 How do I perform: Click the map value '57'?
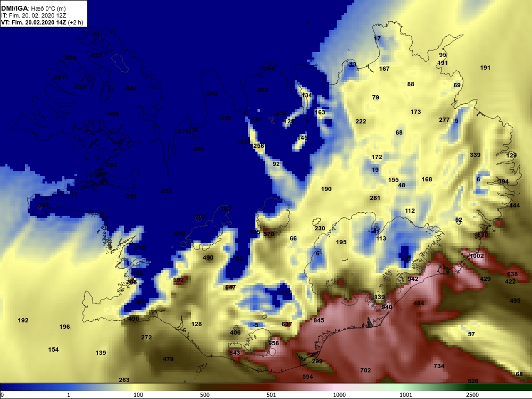pos(471,334)
